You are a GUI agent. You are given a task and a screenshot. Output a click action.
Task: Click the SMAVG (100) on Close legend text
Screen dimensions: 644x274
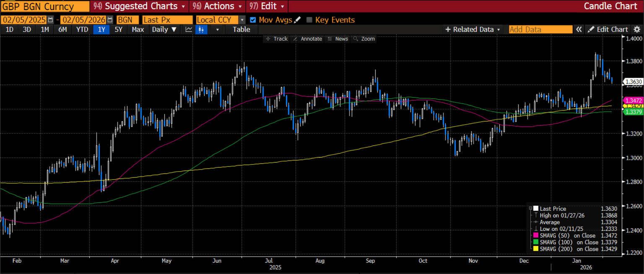569,242
